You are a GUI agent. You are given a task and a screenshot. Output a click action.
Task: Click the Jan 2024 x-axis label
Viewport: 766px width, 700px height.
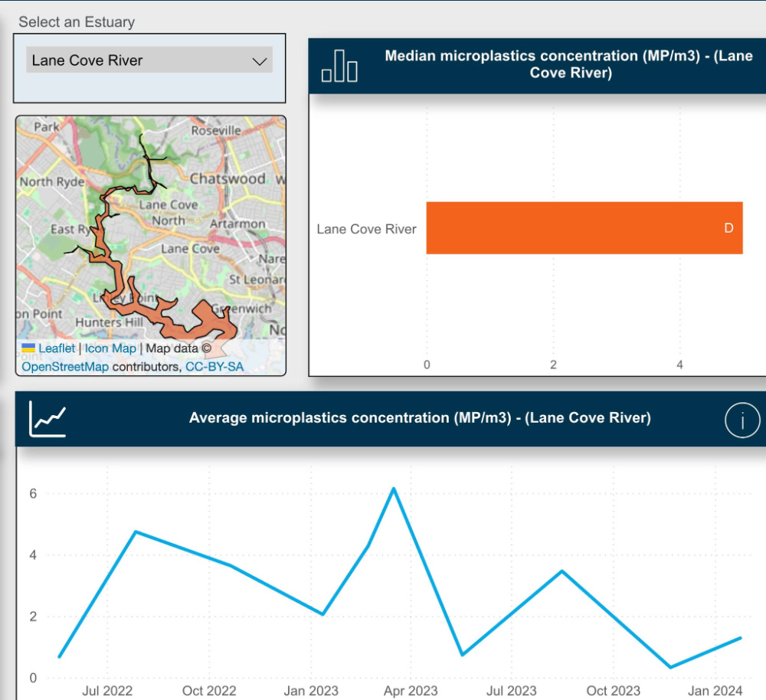tap(715, 691)
